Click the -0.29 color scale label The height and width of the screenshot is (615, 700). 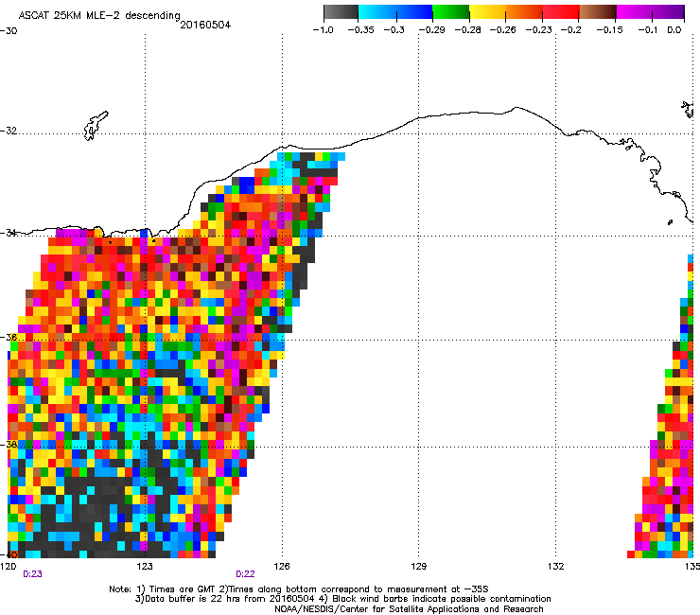(431, 30)
